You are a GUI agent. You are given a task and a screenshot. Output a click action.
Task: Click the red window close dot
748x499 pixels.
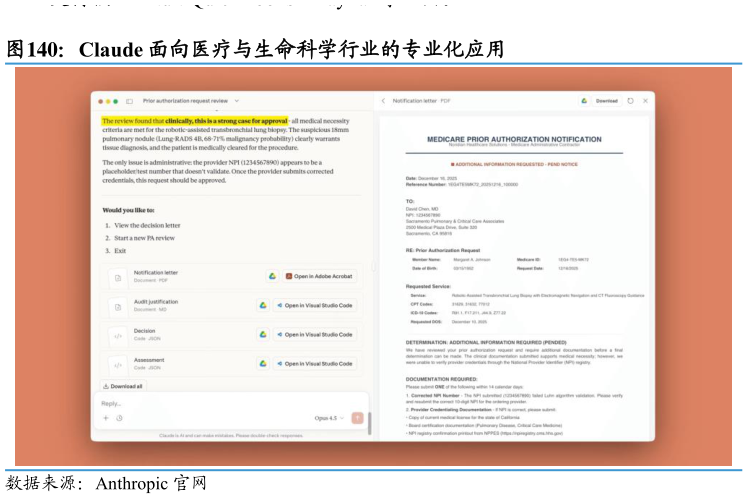click(100, 101)
